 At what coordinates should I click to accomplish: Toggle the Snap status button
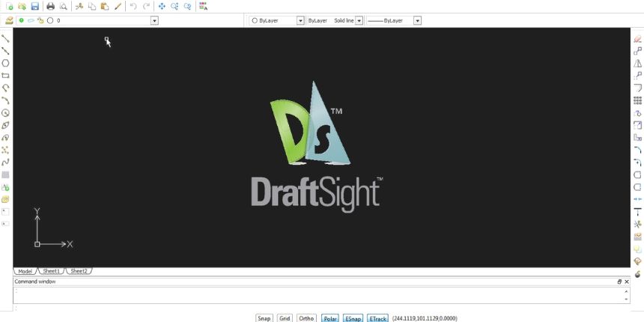click(264, 318)
